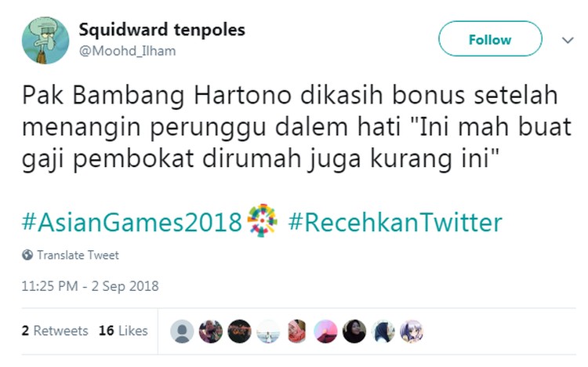Click the second liker avatar
Viewport: 588px width, 367px height.
[210, 332]
